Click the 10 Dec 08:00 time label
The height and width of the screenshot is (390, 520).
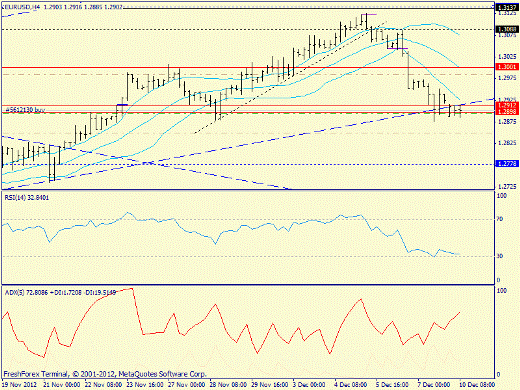[477, 385]
